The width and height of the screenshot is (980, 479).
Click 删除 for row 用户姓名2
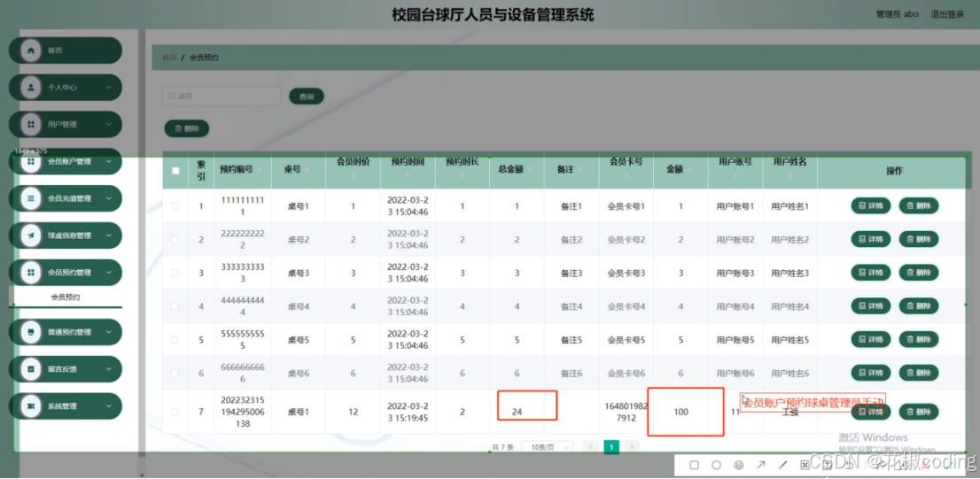[x=919, y=238]
